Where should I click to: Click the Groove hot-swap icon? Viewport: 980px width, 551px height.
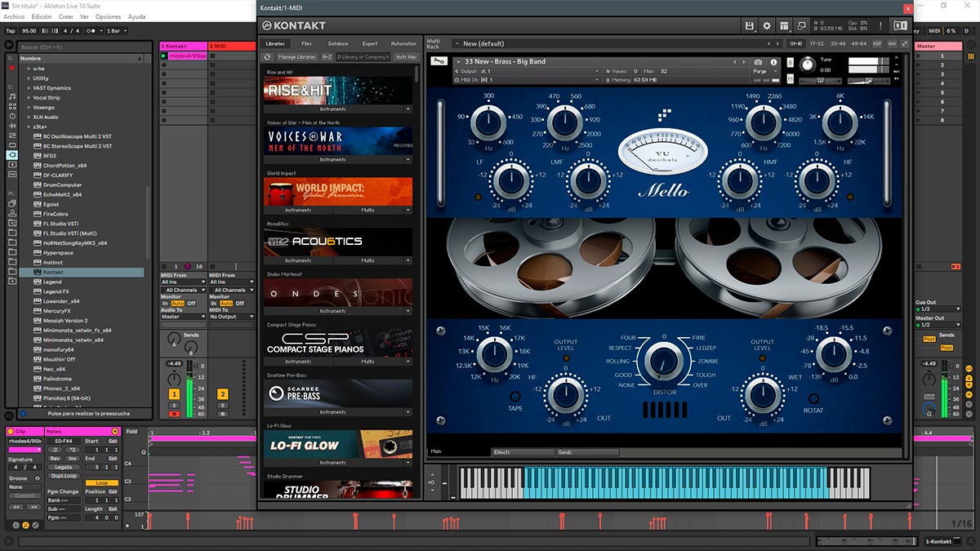(x=38, y=478)
